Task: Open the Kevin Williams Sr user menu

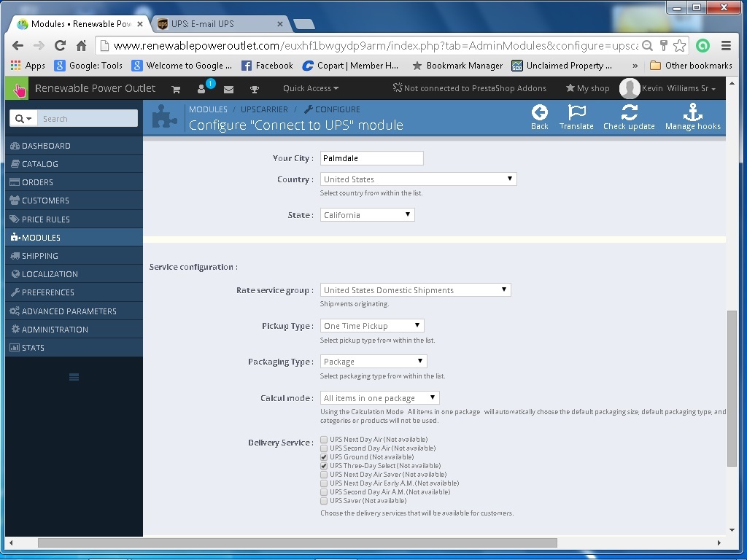Action: tap(678, 88)
